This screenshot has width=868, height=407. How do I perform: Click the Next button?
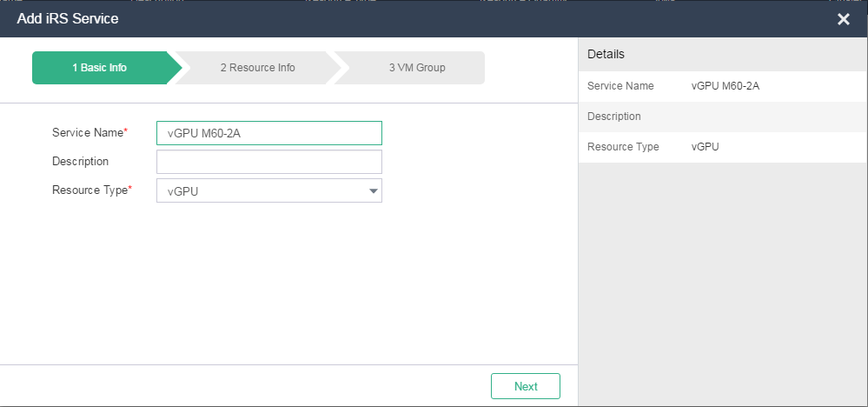(526, 386)
